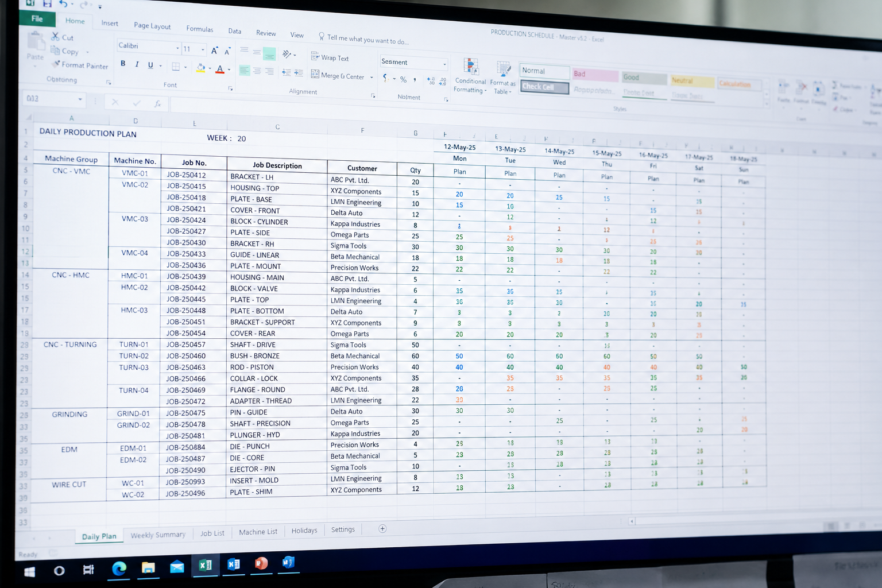Open the font color dropdown arrow
882x588 pixels.
coord(229,70)
